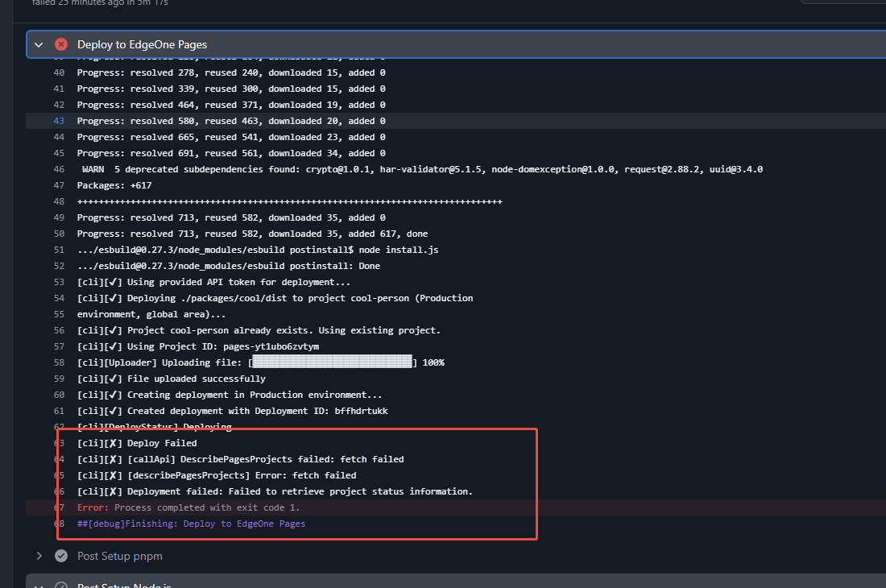Click line number 61 in log
This screenshot has height=588, width=886.
point(59,411)
